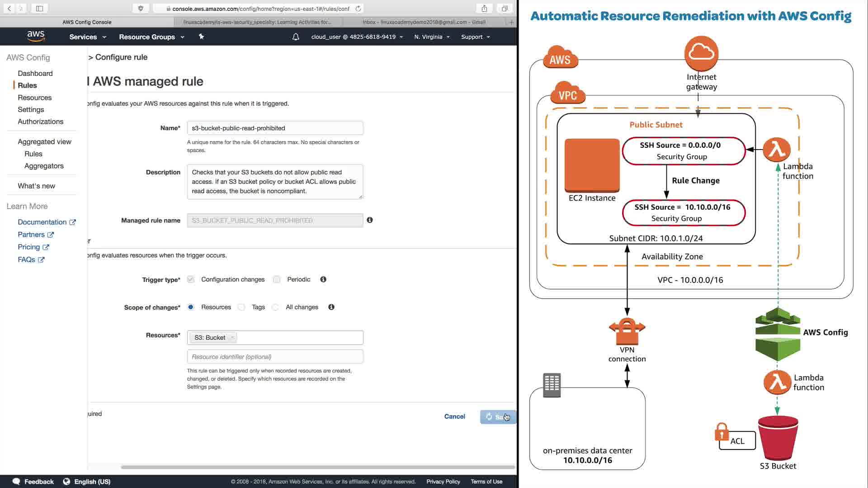Open the notifications bell icon

(296, 37)
